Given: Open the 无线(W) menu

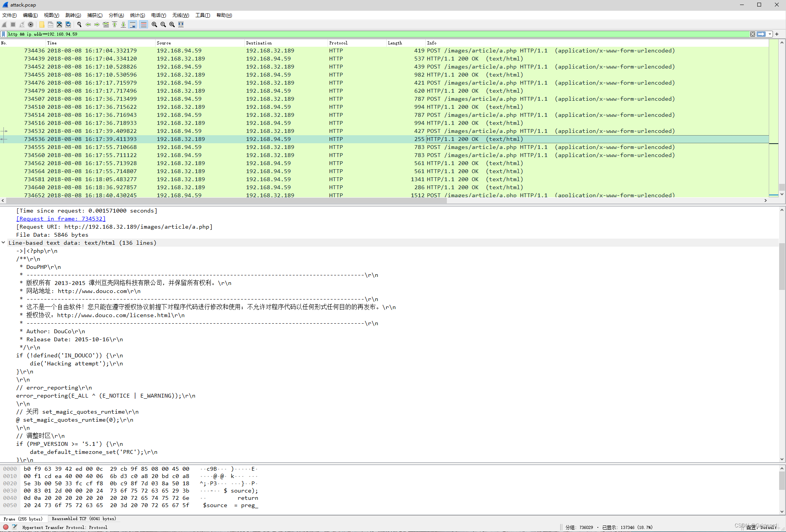Looking at the screenshot, I should [x=181, y=15].
